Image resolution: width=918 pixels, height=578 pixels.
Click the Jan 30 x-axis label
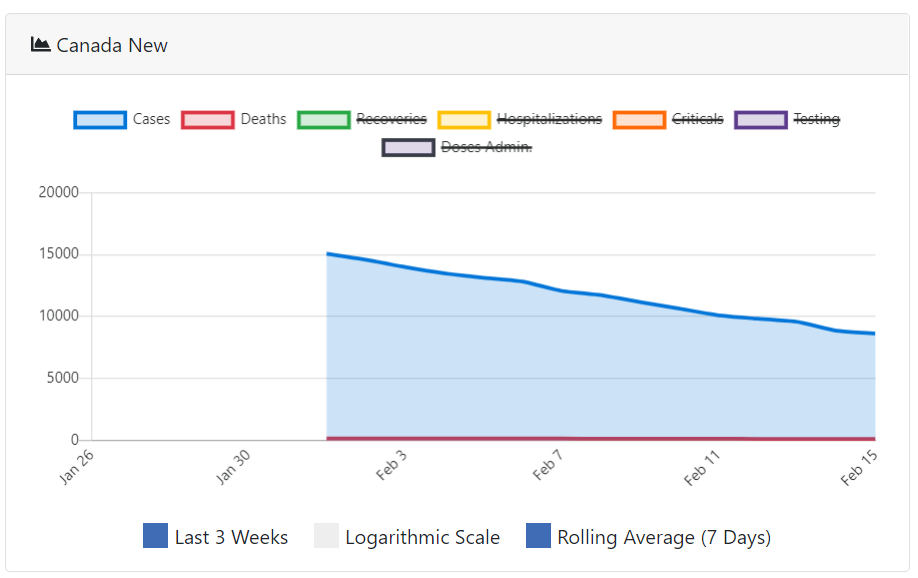pyautogui.click(x=233, y=467)
